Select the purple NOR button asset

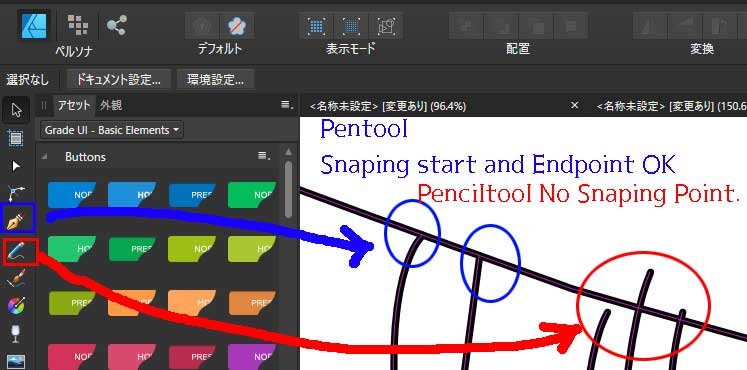[252, 356]
